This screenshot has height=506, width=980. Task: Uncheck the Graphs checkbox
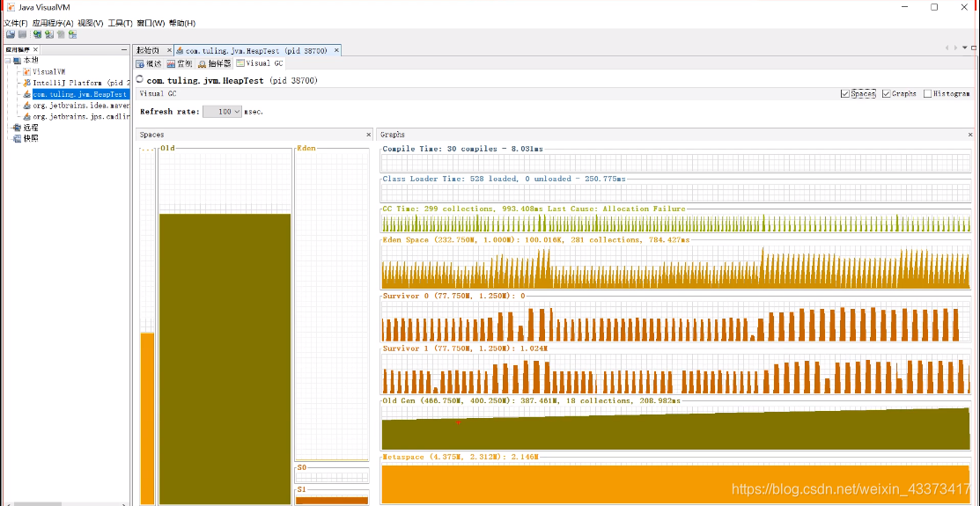[887, 93]
